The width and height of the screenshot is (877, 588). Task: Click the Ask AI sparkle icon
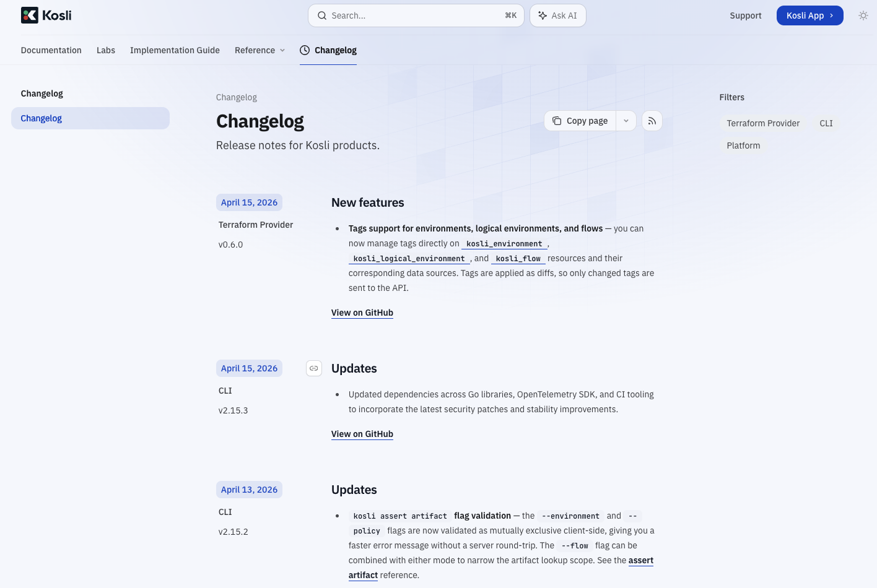pyautogui.click(x=541, y=15)
